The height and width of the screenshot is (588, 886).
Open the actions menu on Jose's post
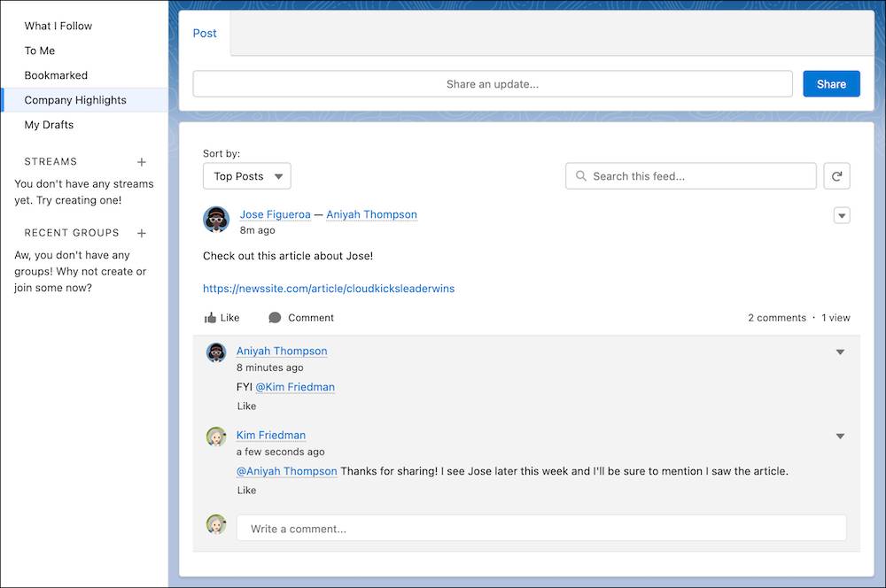pyautogui.click(x=841, y=215)
